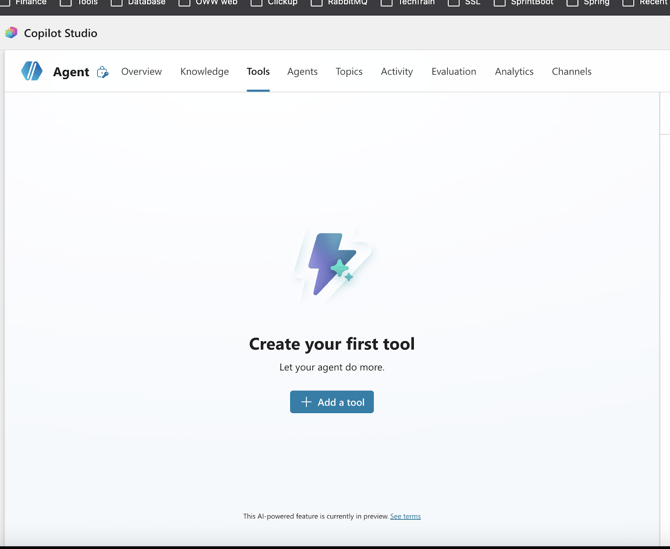Click the blue Agent avatar icon
Viewport: 670px width, 549px height.
32,71
